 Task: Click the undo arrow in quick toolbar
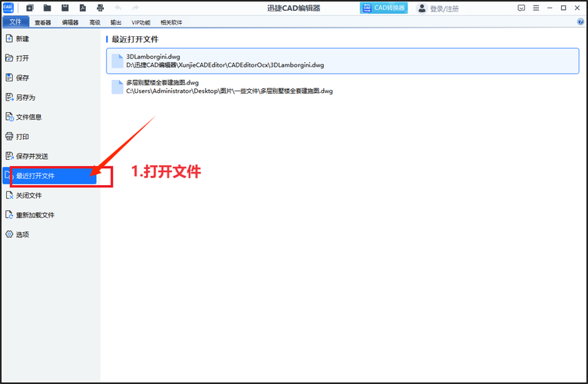[117, 8]
